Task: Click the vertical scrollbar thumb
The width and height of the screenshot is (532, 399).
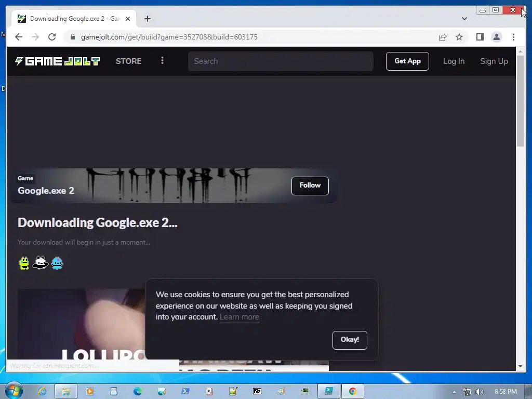Action: pyautogui.click(x=520, y=101)
